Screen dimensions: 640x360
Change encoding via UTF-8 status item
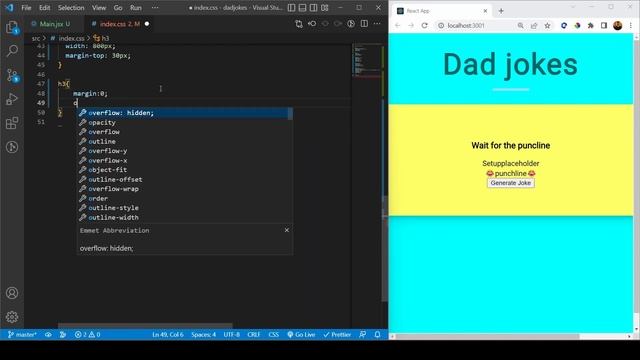231,335
